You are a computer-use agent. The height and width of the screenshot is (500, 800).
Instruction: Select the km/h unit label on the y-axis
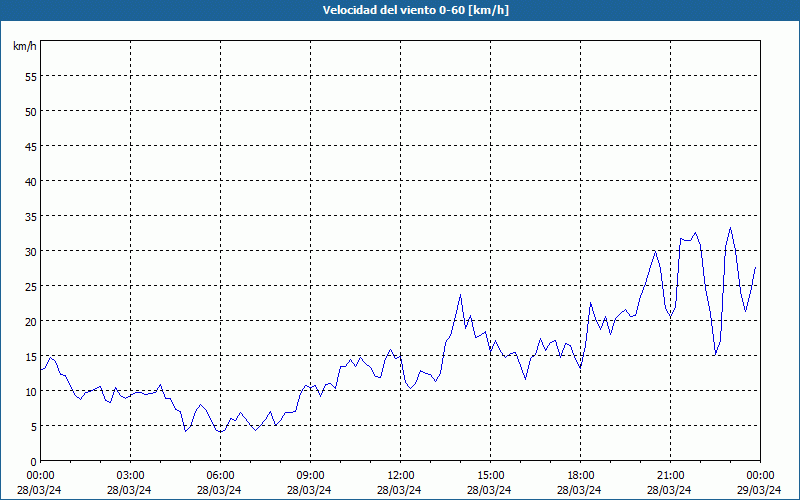(x=24, y=46)
